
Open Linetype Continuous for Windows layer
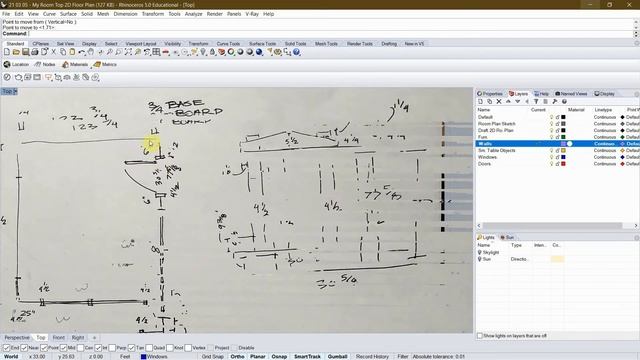(604, 157)
